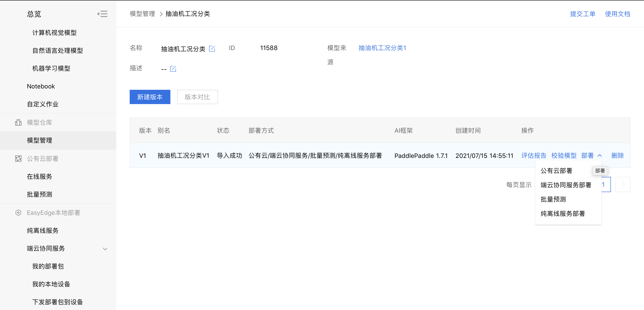Choose 纯离线服务部署 in the dropdown
This screenshot has height=310, width=644.
(563, 214)
